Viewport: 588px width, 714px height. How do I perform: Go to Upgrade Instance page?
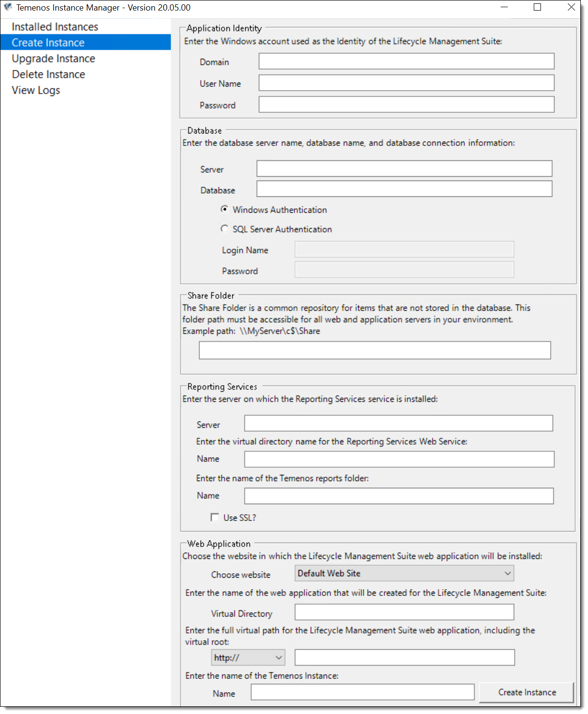(53, 59)
